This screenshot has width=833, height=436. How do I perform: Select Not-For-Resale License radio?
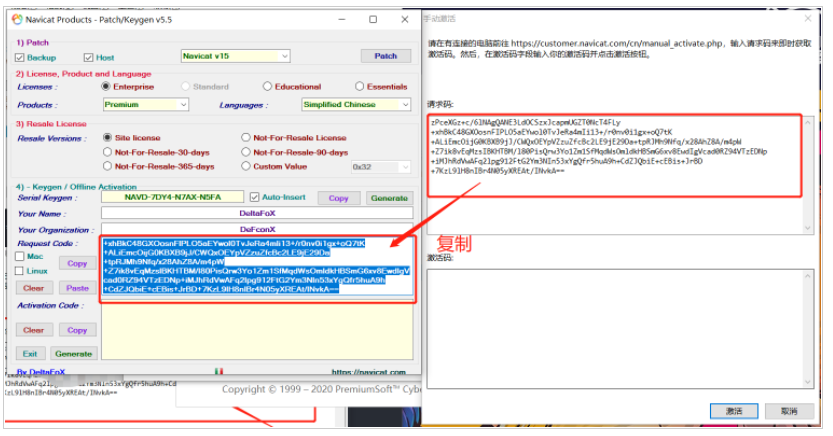[x=245, y=138]
